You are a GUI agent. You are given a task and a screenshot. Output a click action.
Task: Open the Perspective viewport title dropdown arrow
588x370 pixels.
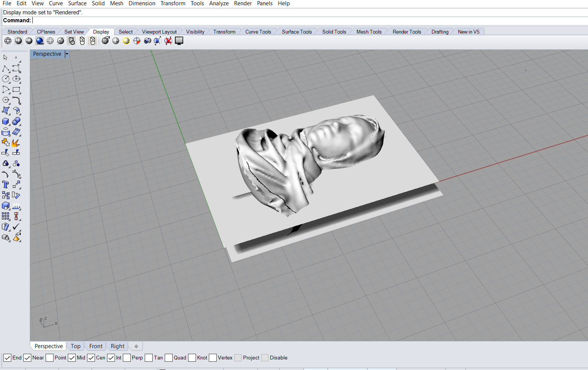[x=67, y=54]
